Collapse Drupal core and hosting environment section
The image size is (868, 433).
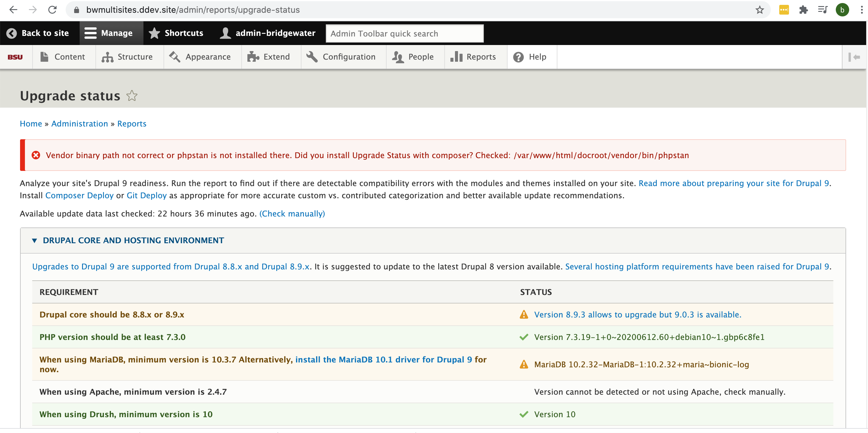(133, 241)
